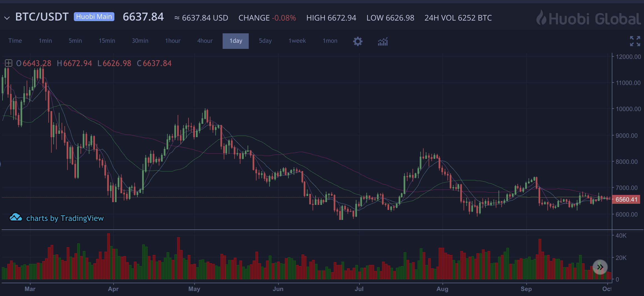Select the 1mon timeframe
Image resolution: width=644 pixels, height=296 pixels.
tap(330, 41)
